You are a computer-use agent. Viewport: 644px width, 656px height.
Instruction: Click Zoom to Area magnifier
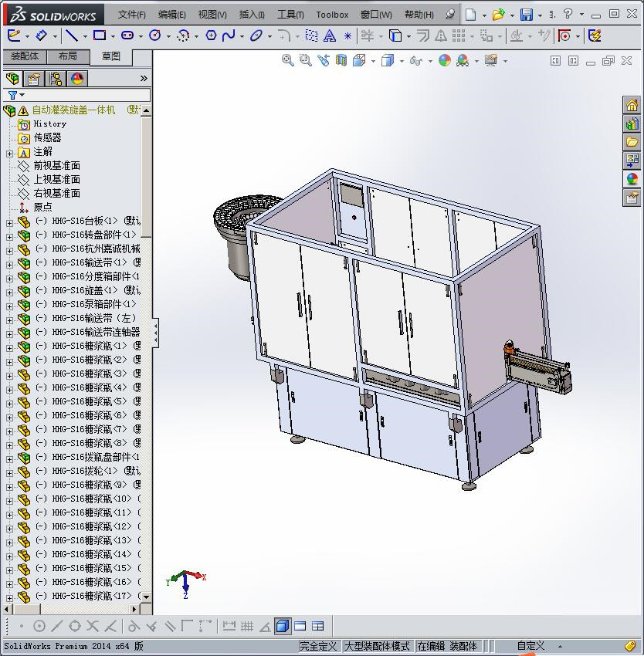coord(306,60)
